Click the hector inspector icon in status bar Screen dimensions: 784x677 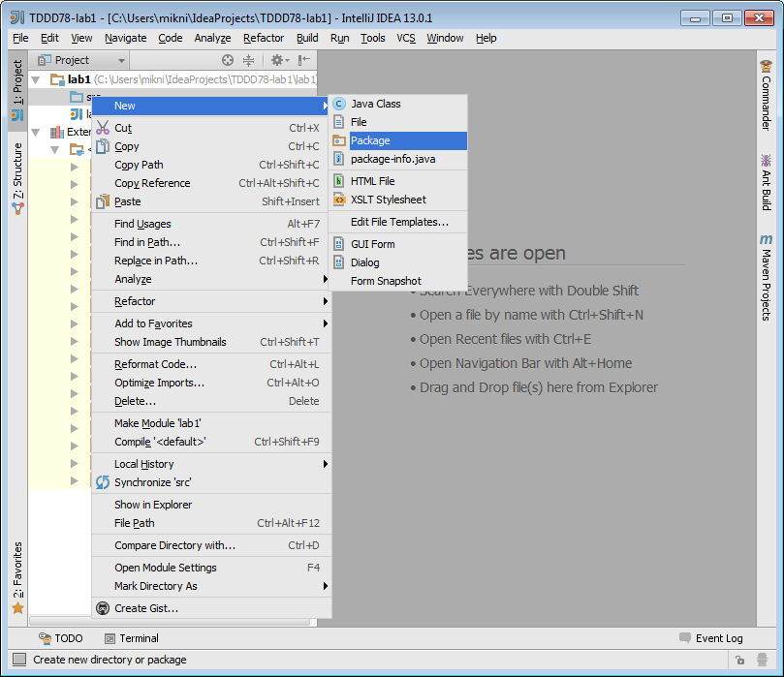(762, 660)
